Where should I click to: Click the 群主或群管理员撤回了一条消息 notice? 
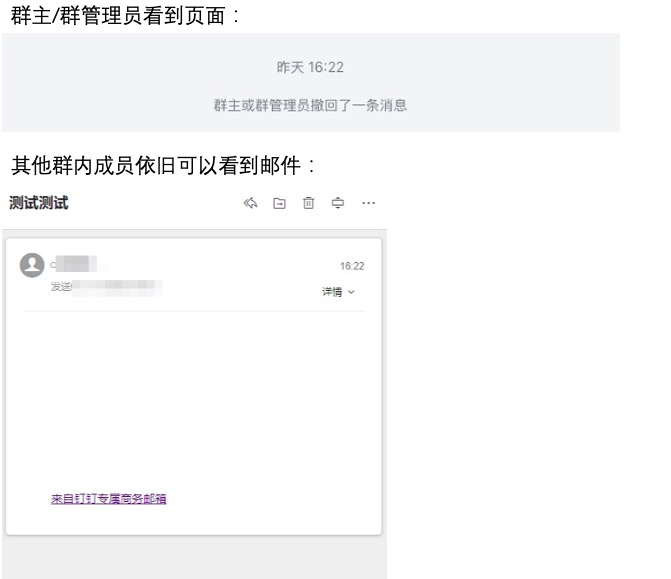point(310,105)
